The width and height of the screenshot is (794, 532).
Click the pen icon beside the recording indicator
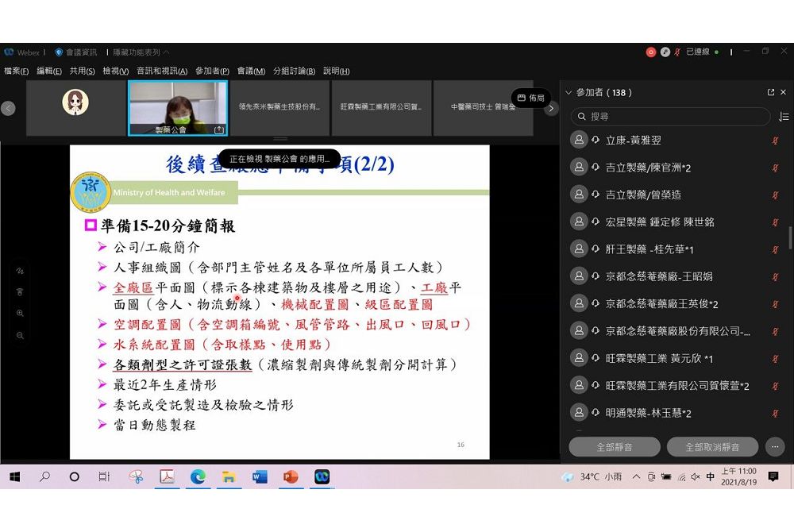(x=665, y=52)
